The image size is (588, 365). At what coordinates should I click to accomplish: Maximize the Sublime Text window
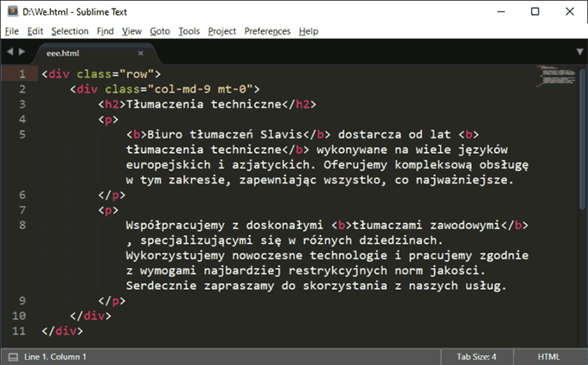[535, 11]
